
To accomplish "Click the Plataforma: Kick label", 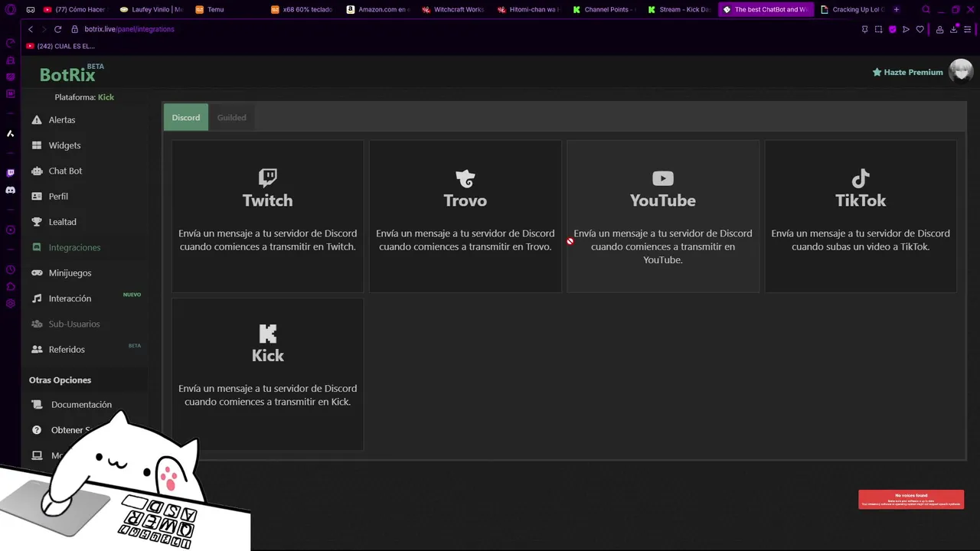I will tap(84, 97).
